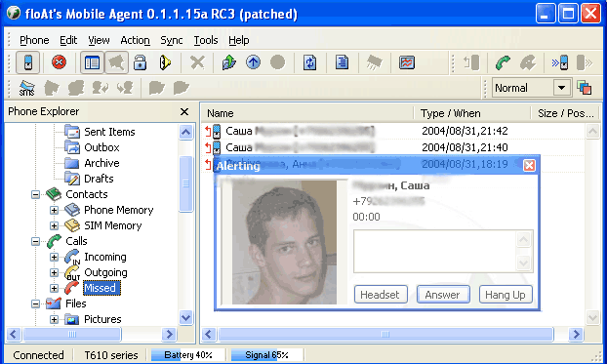Click the Hang Up button
The height and width of the screenshot is (364, 607).
point(506,295)
